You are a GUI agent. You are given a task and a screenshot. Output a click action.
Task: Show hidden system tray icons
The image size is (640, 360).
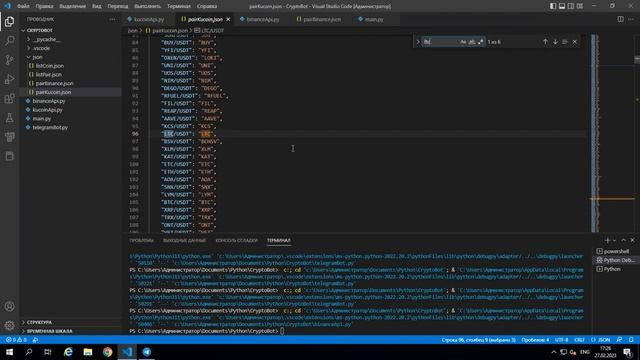[553, 352]
